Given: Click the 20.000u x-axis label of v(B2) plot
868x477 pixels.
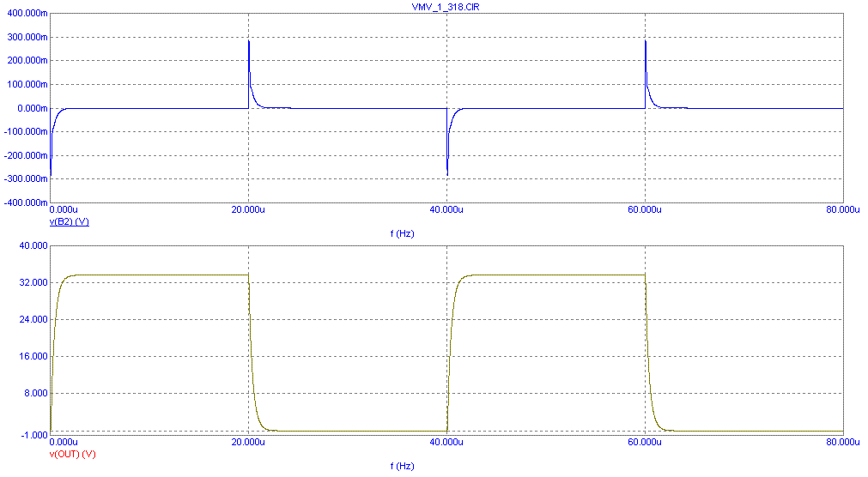Looking at the screenshot, I should pos(248,209).
